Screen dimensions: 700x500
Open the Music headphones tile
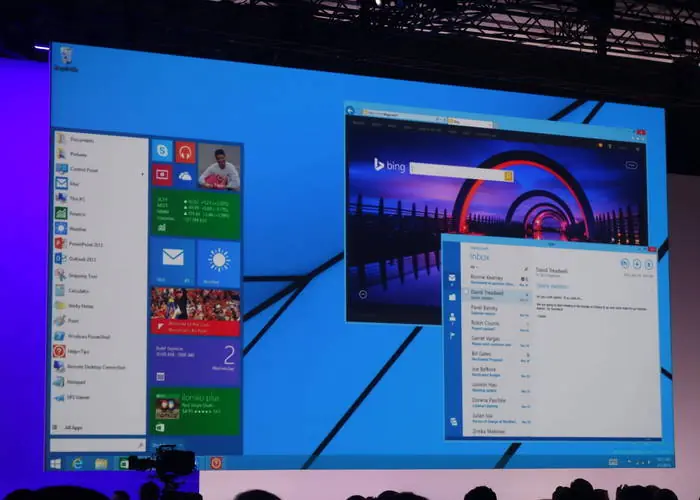coord(185,152)
